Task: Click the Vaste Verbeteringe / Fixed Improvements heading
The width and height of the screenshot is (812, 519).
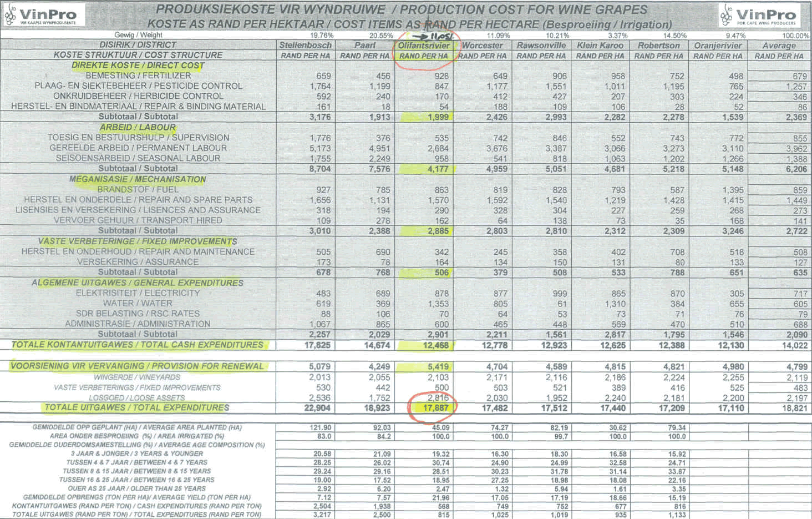Action: (x=138, y=241)
